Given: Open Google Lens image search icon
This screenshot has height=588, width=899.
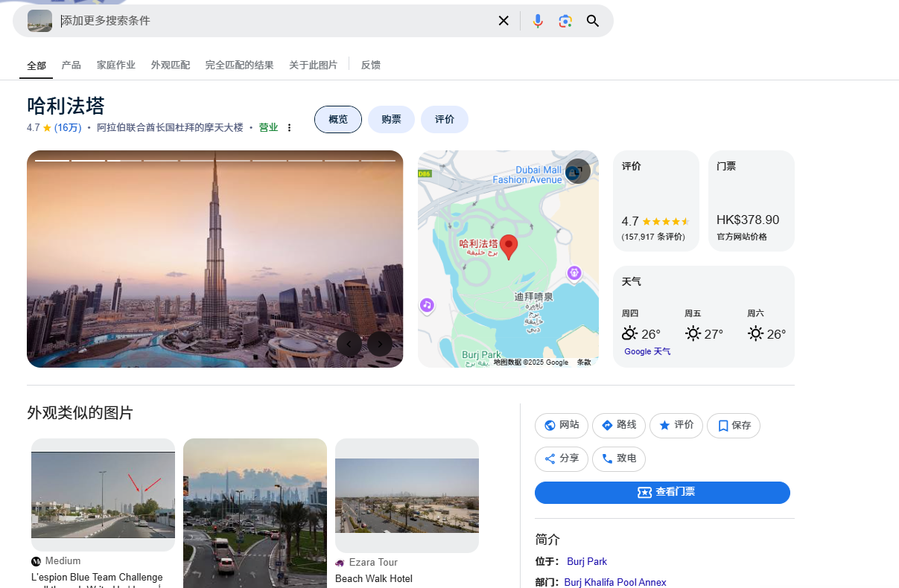Looking at the screenshot, I should [565, 21].
